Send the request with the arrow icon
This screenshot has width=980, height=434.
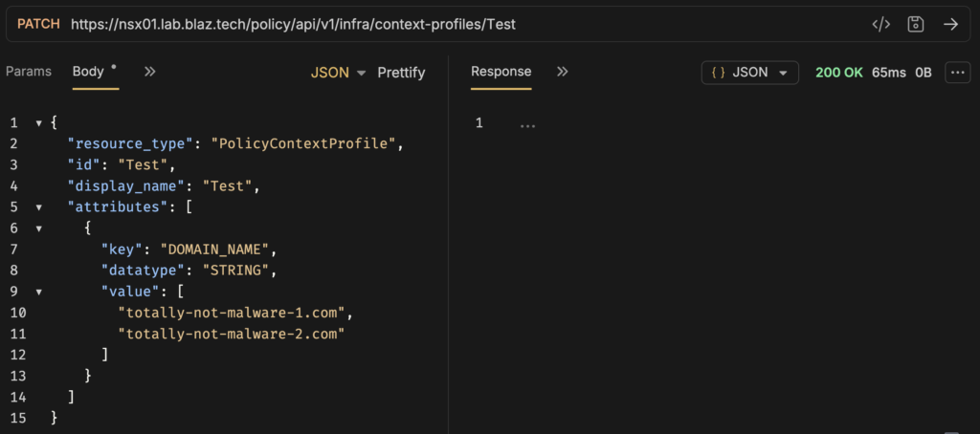point(950,24)
